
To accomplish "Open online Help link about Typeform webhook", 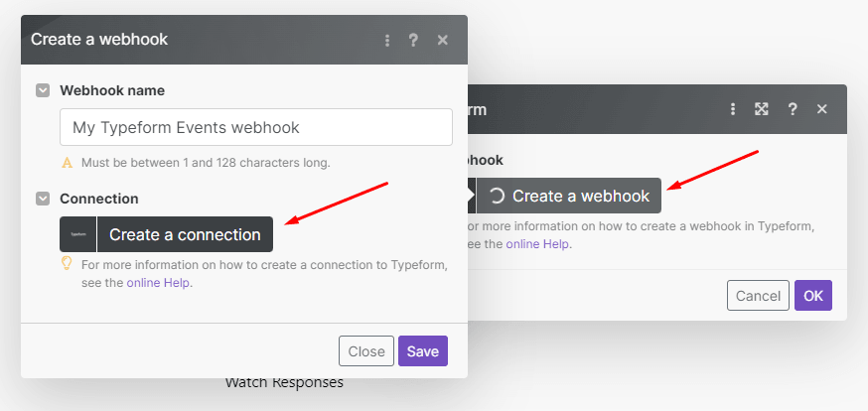I will pos(537,244).
